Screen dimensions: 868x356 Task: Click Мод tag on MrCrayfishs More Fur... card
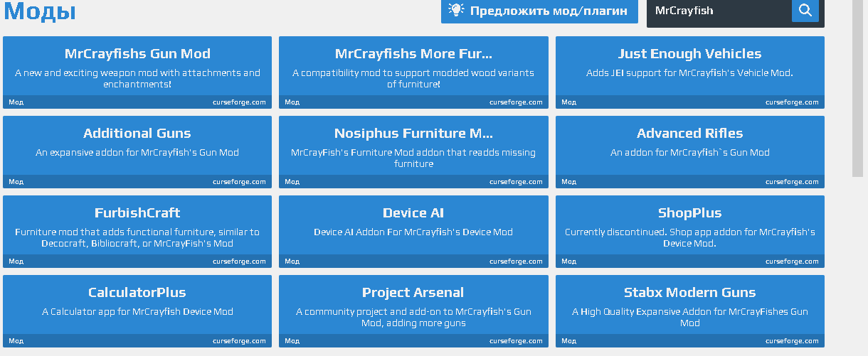(292, 102)
